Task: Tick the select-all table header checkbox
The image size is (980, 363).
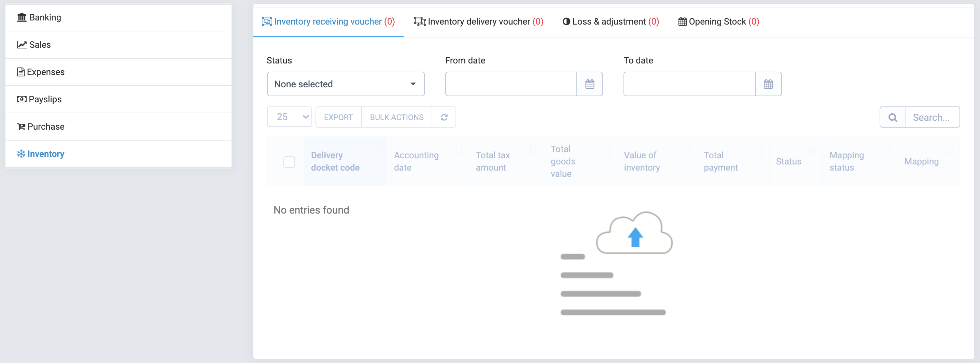Action: [289, 162]
